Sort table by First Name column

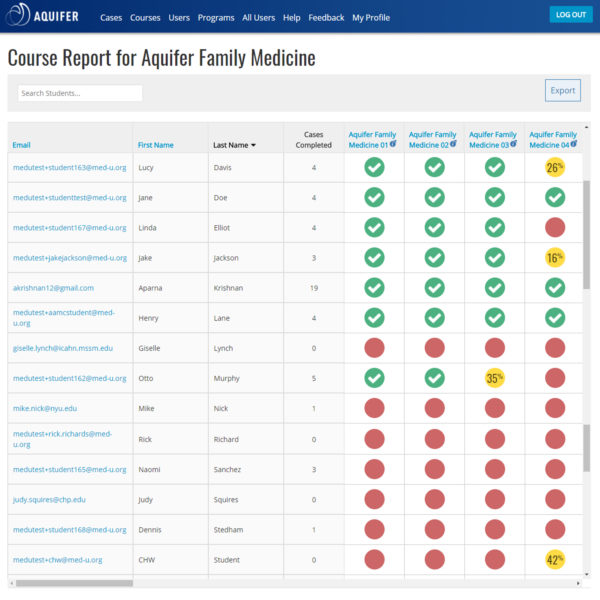[155, 145]
